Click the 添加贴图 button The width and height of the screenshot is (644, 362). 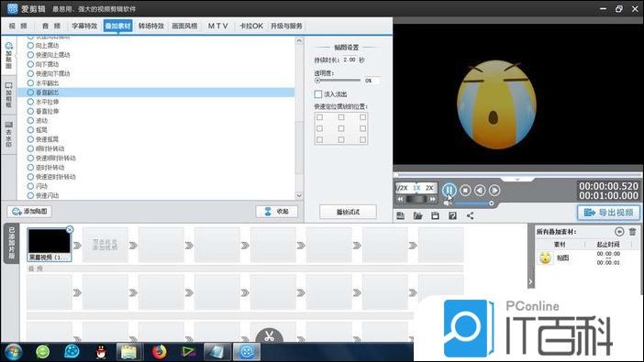29,212
